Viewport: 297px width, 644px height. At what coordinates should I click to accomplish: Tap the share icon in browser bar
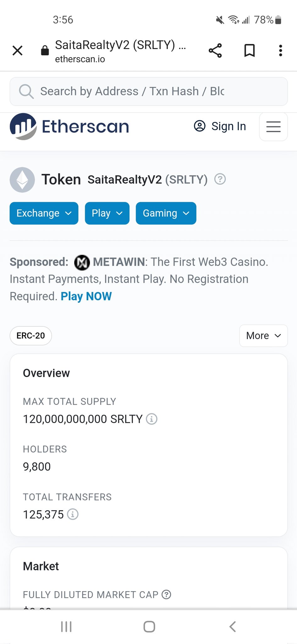(x=215, y=51)
